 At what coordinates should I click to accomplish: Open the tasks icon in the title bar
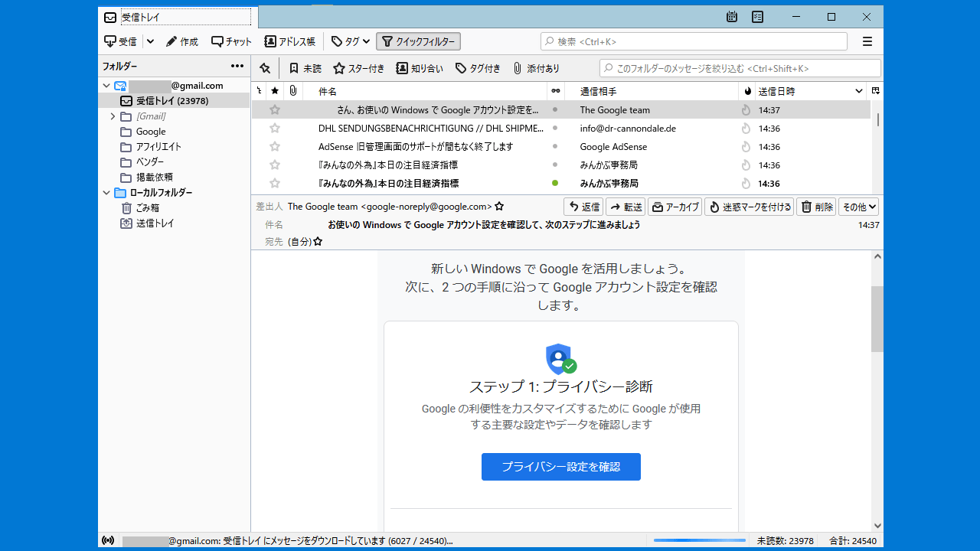point(757,17)
